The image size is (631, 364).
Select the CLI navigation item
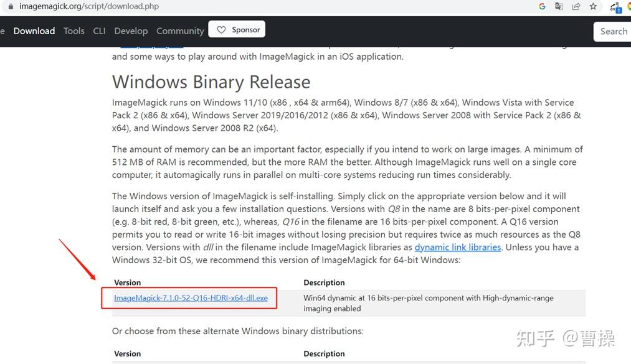[x=99, y=31]
